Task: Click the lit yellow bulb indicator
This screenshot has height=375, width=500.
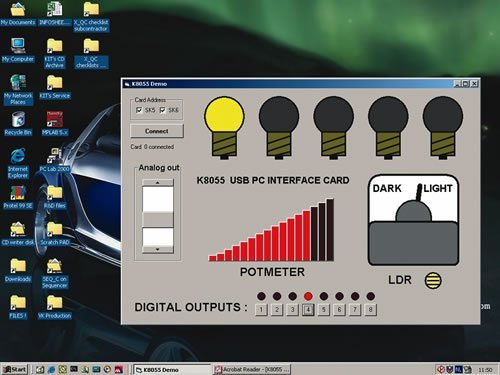Action: [224, 127]
